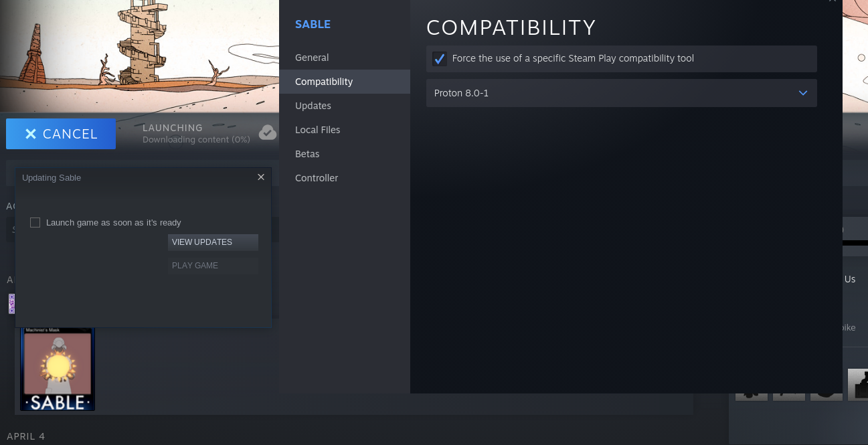Image resolution: width=868 pixels, height=445 pixels.
Task: Open the Controller settings tab
Action: click(x=345, y=178)
